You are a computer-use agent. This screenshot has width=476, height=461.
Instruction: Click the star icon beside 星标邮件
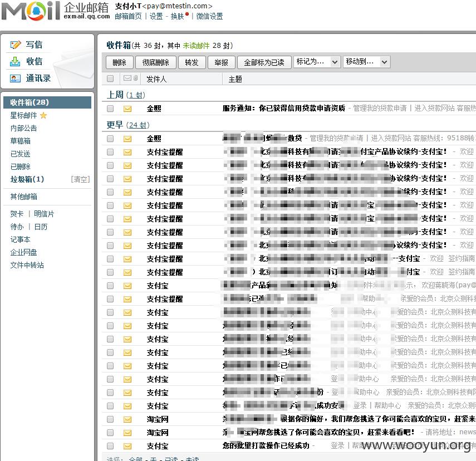[x=43, y=115]
